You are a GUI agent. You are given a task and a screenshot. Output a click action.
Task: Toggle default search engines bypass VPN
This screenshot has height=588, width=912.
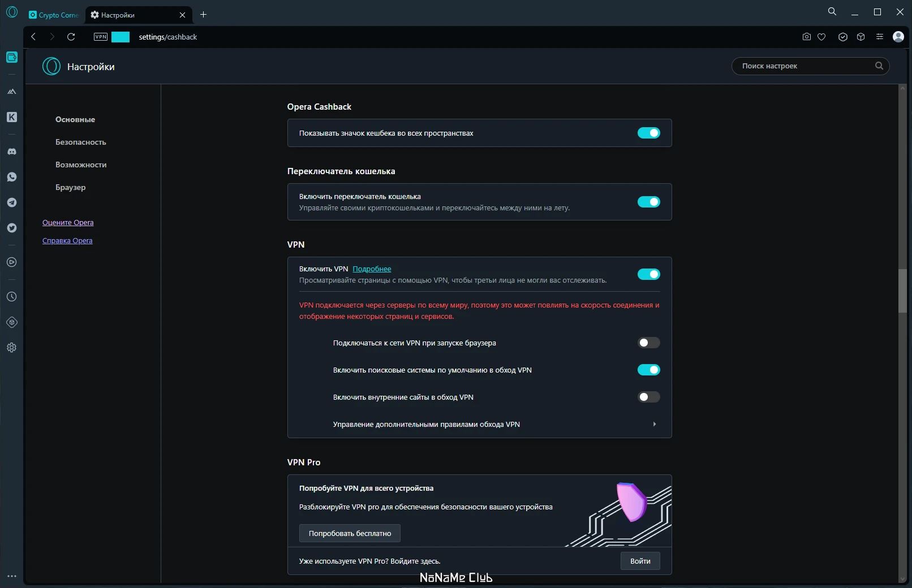(649, 370)
